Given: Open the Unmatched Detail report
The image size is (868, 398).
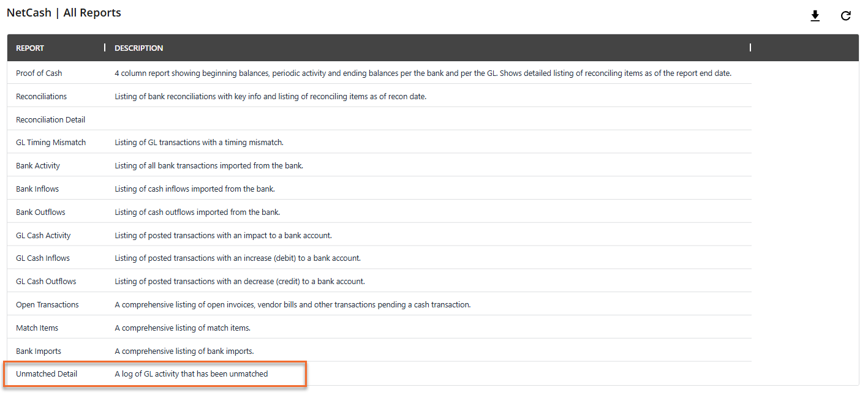Looking at the screenshot, I should [x=47, y=374].
